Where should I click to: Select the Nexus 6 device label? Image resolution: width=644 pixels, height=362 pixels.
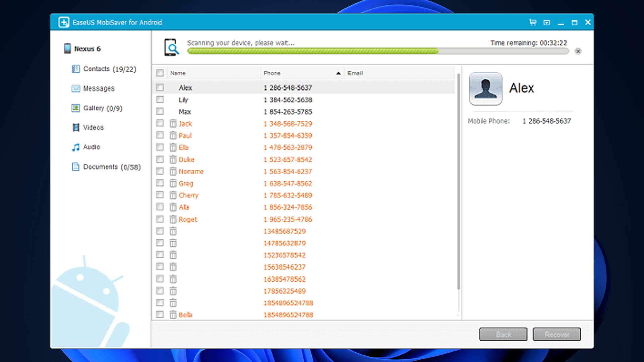click(x=88, y=49)
